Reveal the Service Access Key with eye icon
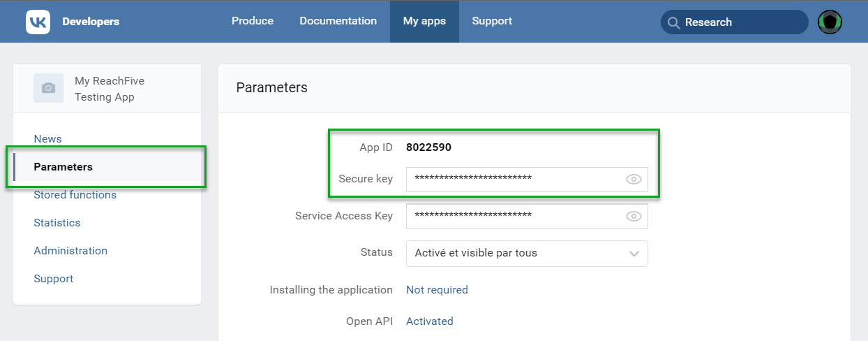Image resolution: width=868 pixels, height=341 pixels. point(633,216)
